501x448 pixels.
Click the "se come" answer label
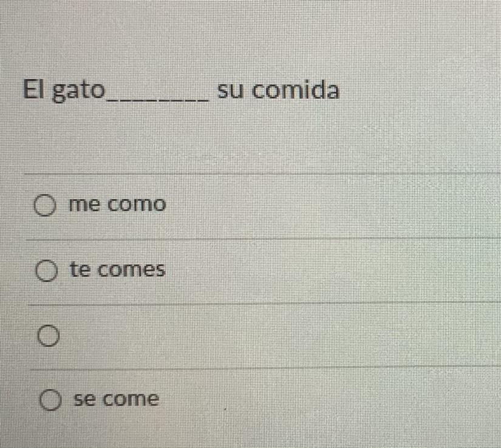[117, 399]
